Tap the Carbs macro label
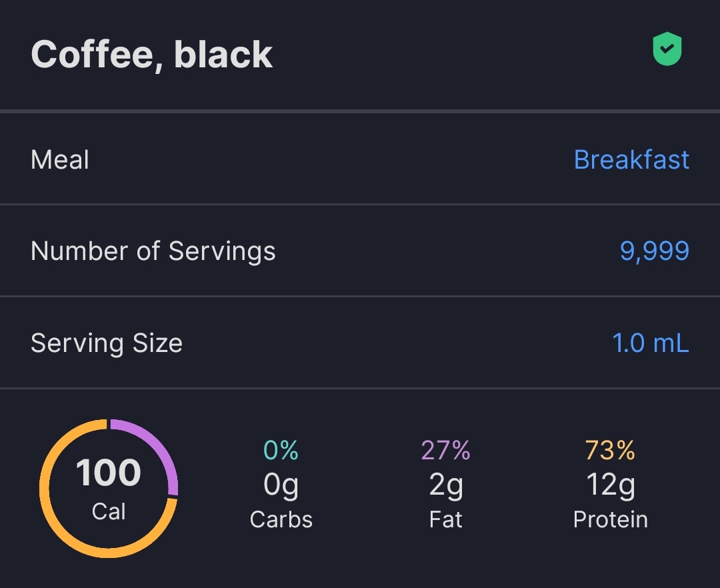Screen dimensions: 720x588 (x=281, y=519)
